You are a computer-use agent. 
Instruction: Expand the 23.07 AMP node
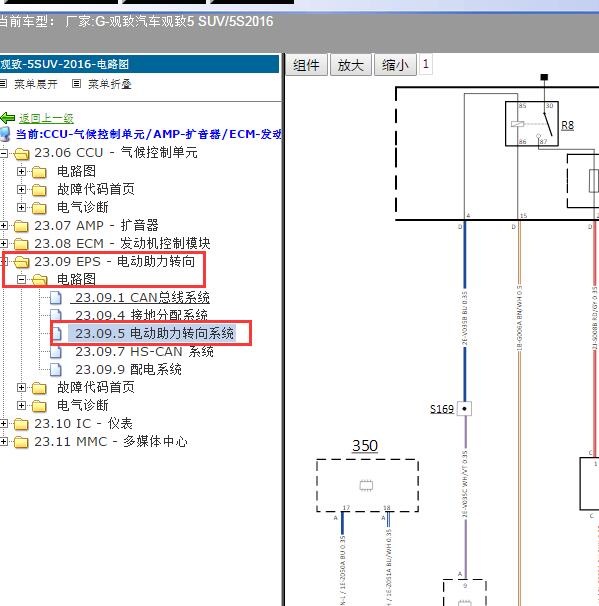(x=3, y=225)
